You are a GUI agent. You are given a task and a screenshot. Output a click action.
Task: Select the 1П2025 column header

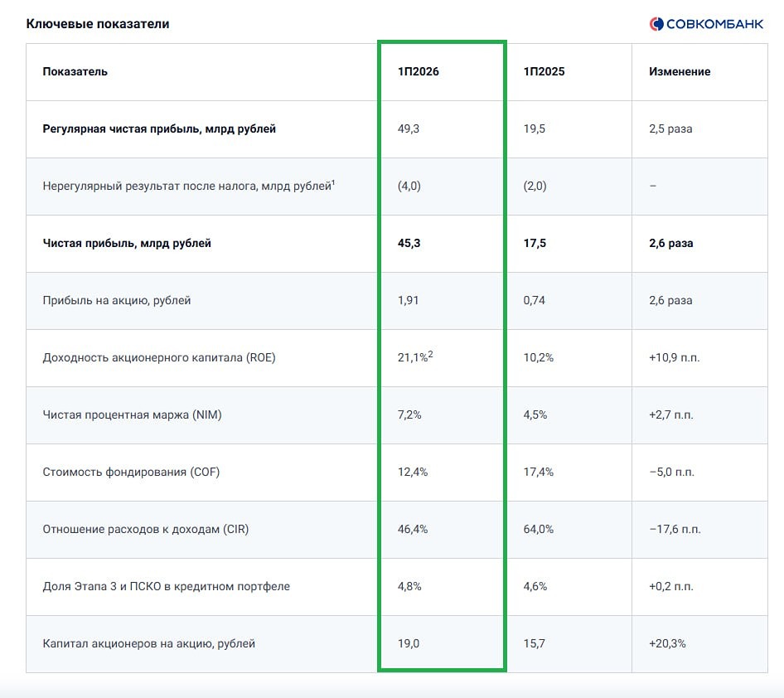pyautogui.click(x=544, y=71)
